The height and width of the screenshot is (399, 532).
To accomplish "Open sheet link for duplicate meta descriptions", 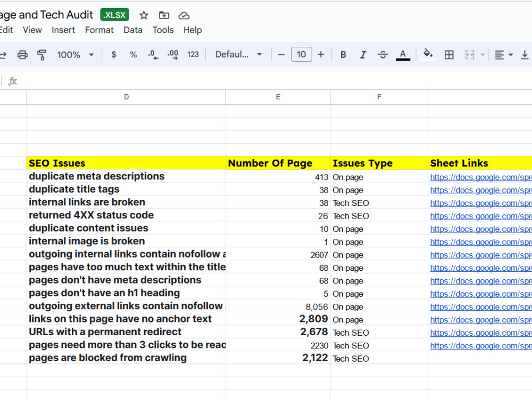I will [x=481, y=178].
